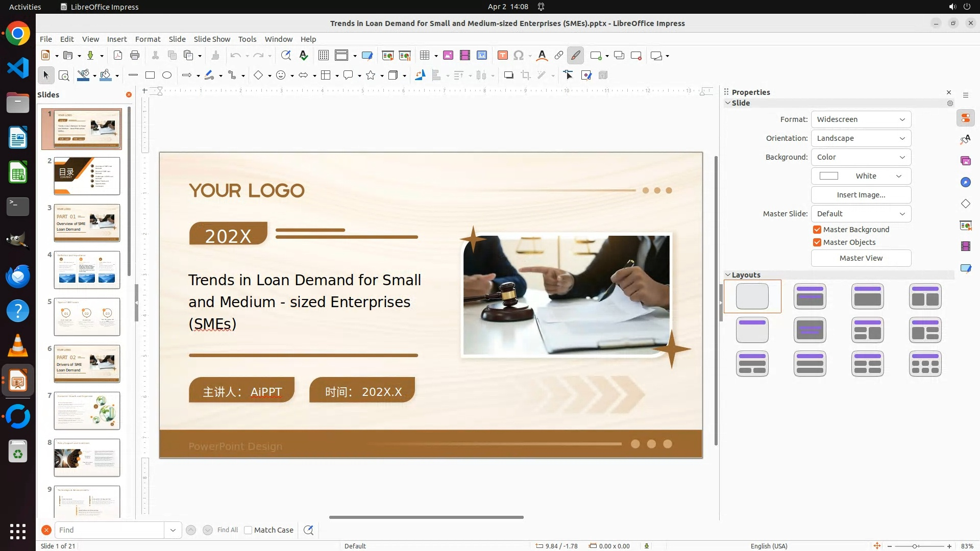980x551 pixels.
Task: Select the Rectangle shape tool
Action: pos(150,76)
